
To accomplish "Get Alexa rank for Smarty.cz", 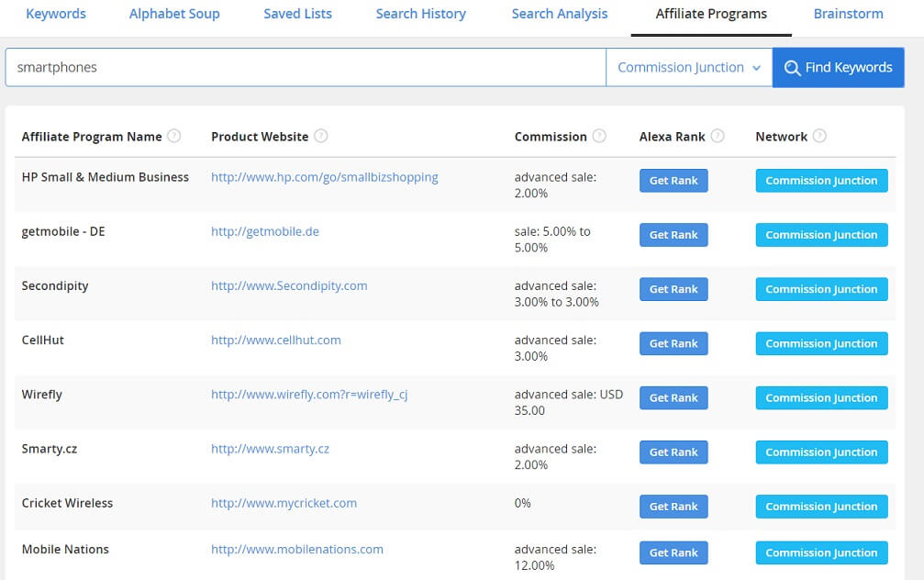I will pos(674,452).
